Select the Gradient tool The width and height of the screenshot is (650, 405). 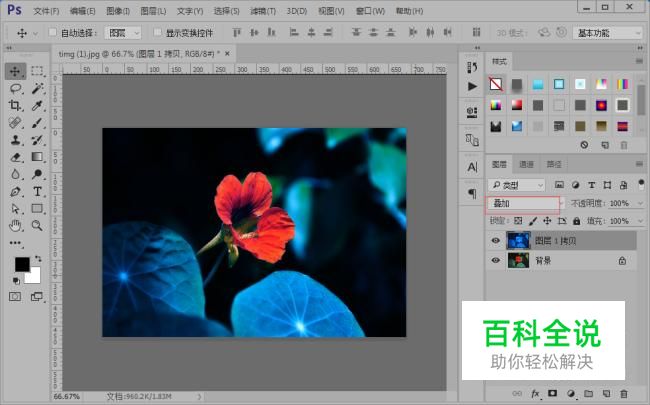(x=37, y=157)
